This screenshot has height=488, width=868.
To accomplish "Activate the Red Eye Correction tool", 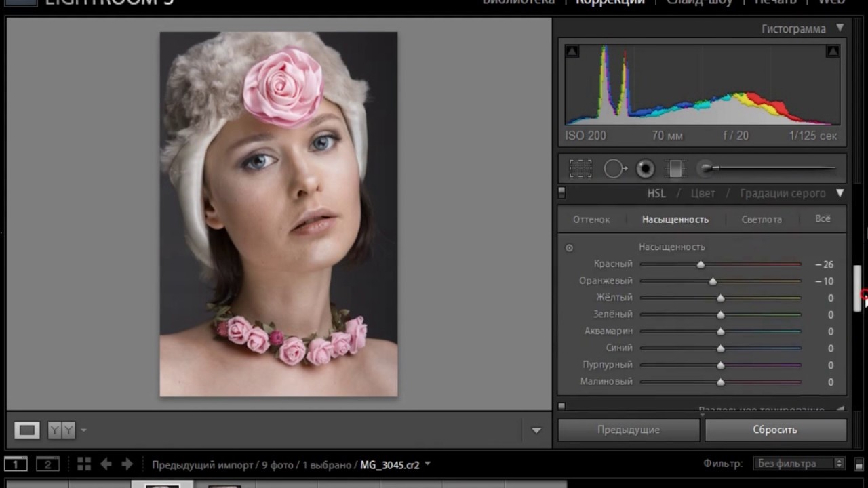I will pos(645,169).
